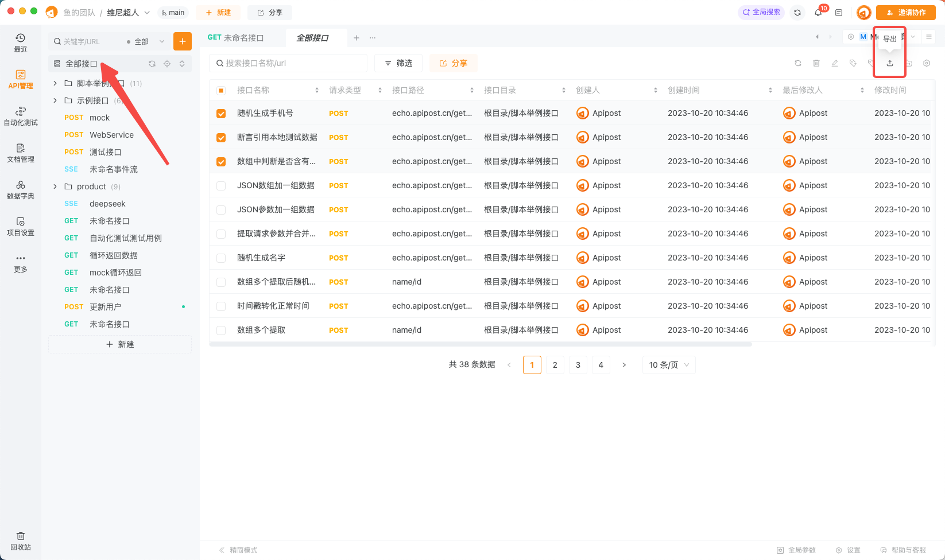945x560 pixels.
Task: Refresh the interface table list
Action: 797,63
